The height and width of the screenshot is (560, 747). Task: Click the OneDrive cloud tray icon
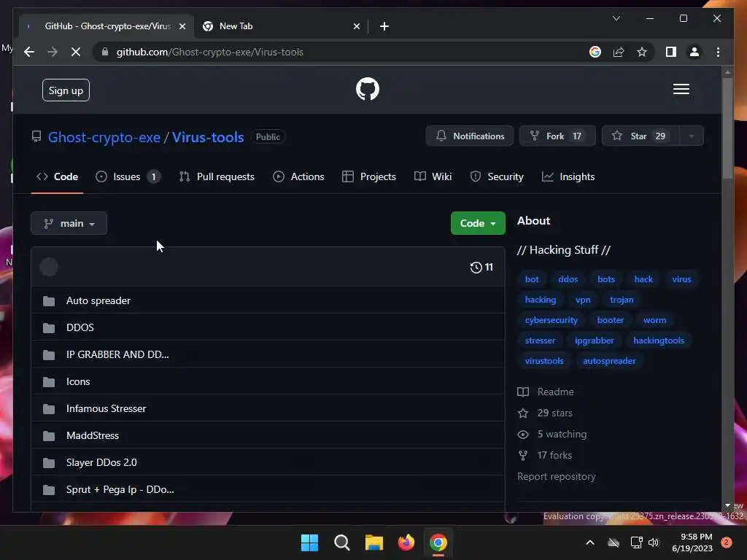coord(614,542)
